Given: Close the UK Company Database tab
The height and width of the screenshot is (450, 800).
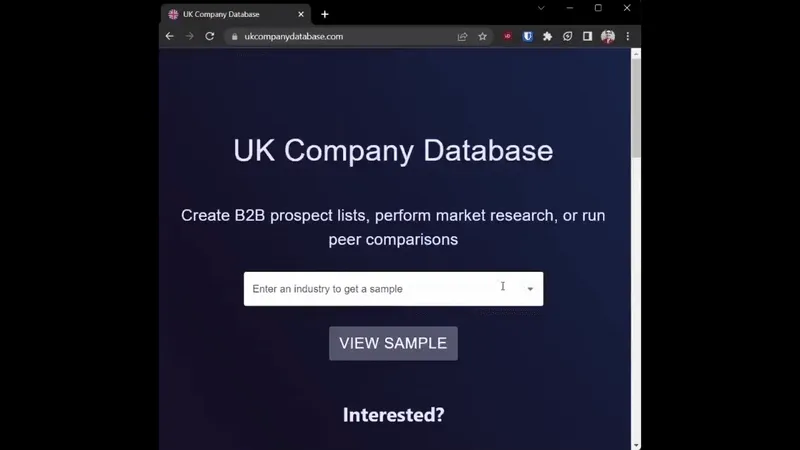Looking at the screenshot, I should [x=301, y=14].
